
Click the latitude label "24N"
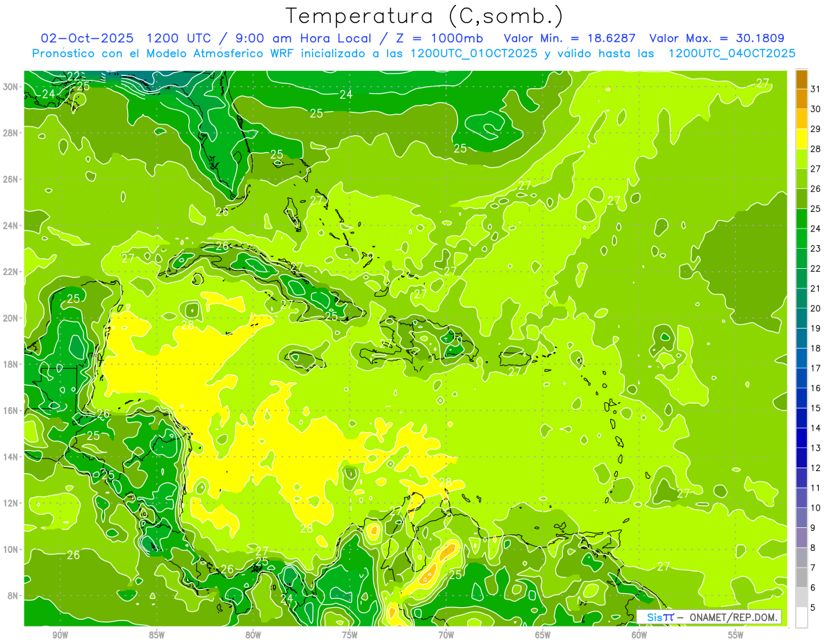pyautogui.click(x=11, y=226)
